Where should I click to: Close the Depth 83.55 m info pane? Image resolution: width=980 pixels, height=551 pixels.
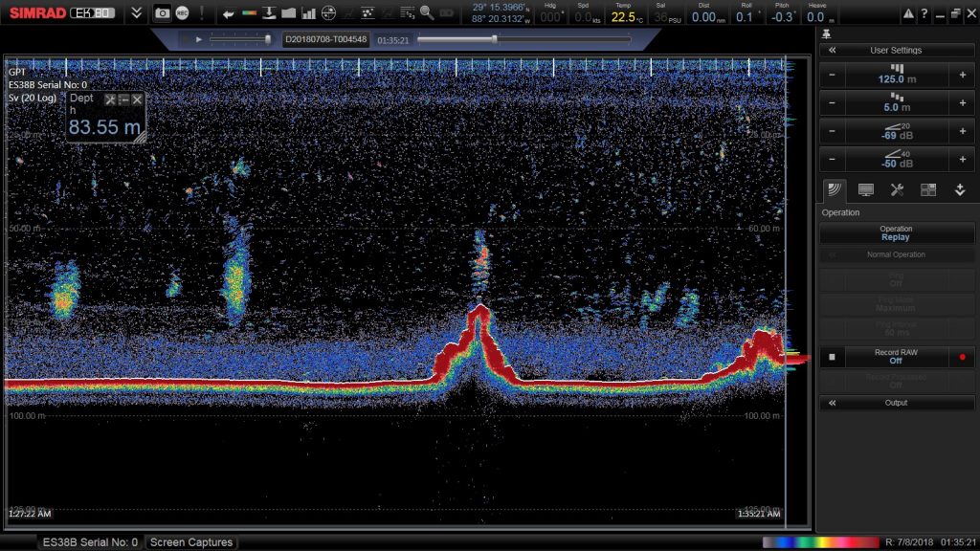point(137,99)
